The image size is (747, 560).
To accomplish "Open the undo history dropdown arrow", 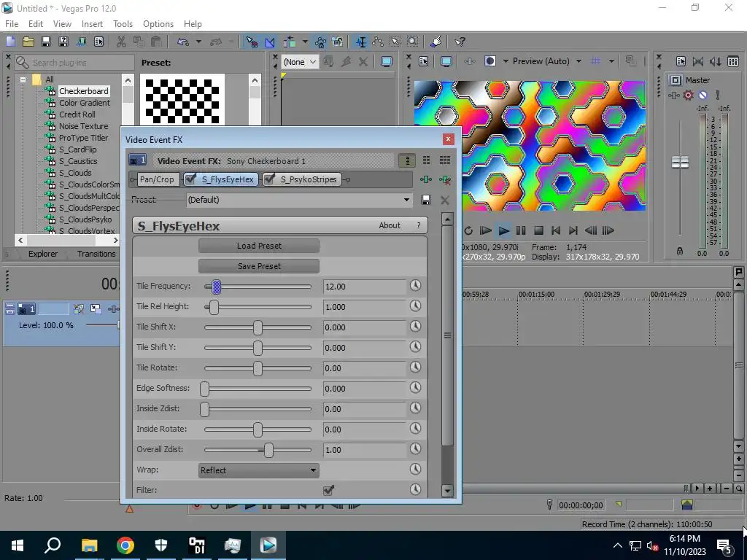I will [x=198, y=42].
